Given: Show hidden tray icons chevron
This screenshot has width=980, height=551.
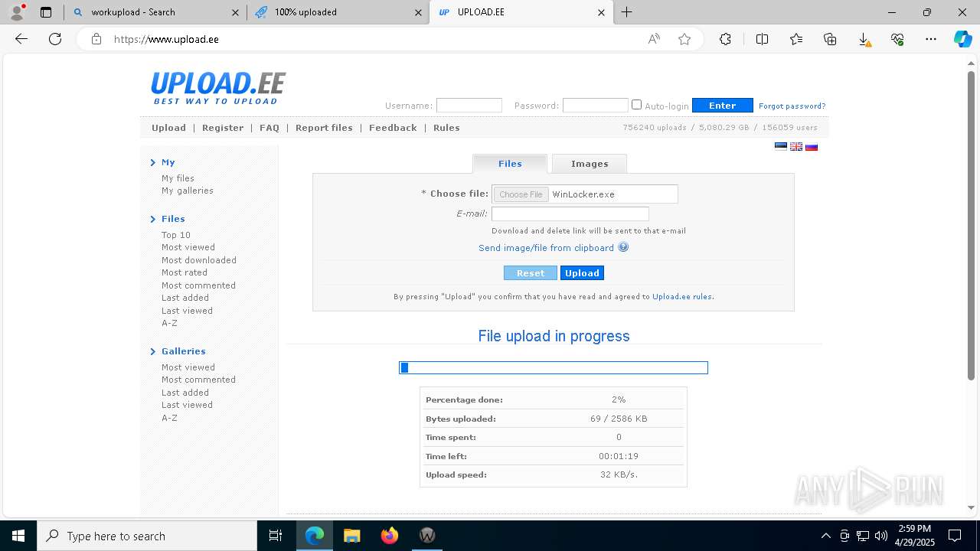Looking at the screenshot, I should (825, 536).
